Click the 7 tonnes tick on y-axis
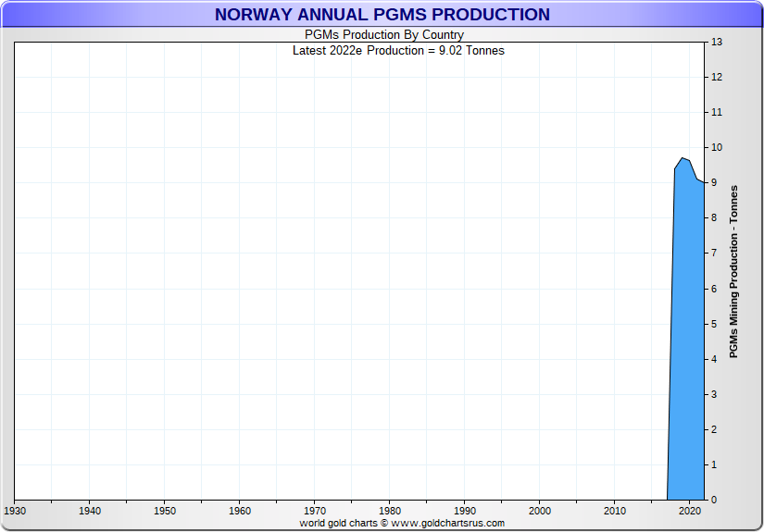Viewport: 764px width, 532px height. coord(714,254)
